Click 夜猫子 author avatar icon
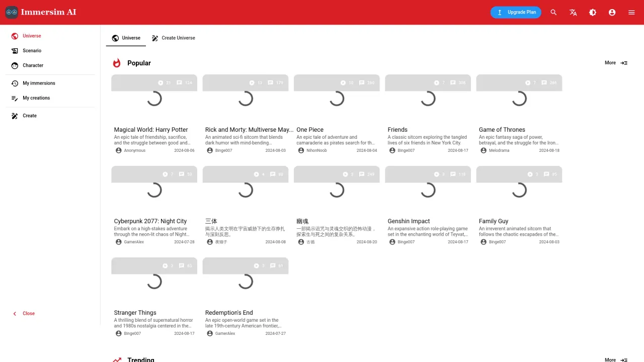The width and height of the screenshot is (644, 362). pyautogui.click(x=210, y=242)
